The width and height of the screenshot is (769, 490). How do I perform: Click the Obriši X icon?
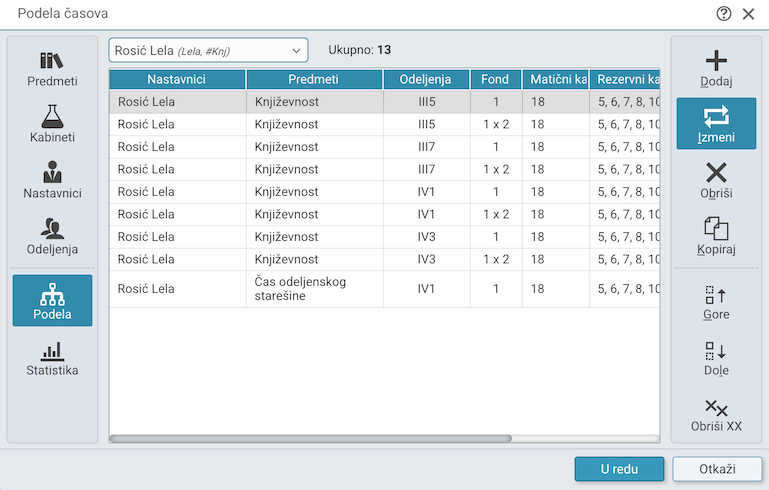pos(716,173)
